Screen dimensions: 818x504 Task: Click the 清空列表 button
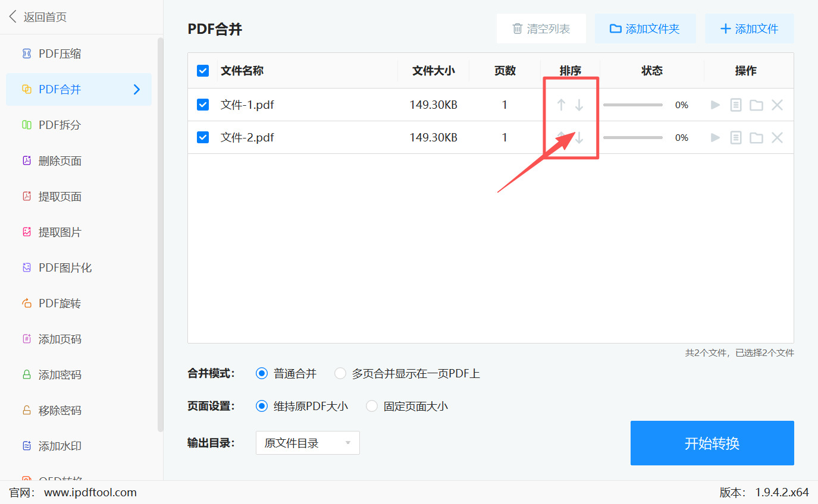click(x=541, y=28)
